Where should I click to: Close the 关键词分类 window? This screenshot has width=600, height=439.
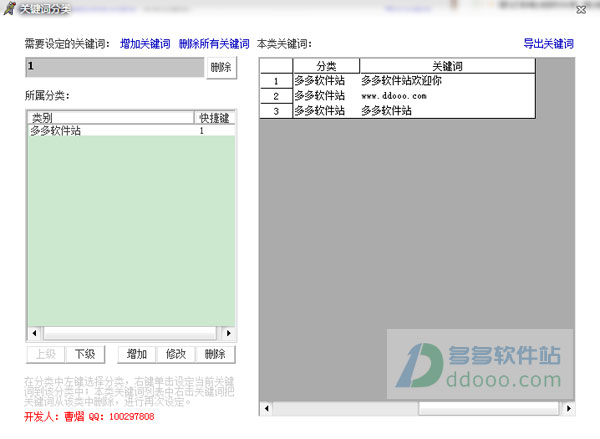pos(581,10)
